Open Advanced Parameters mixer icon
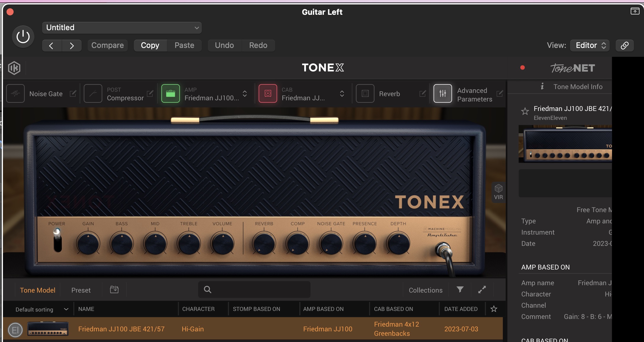 [442, 93]
